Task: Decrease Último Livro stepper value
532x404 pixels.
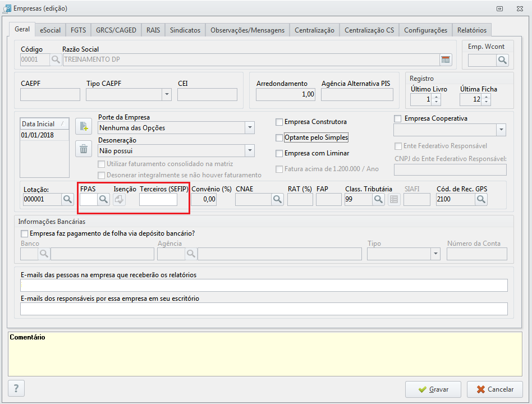Action: point(437,102)
